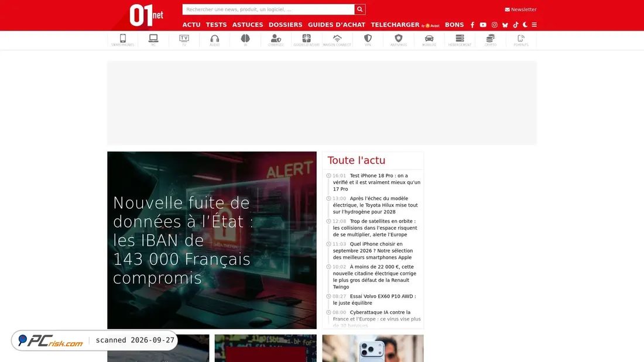Open the 01net YouTube channel
Screen dimensions: 644x362
pyautogui.click(x=483, y=25)
